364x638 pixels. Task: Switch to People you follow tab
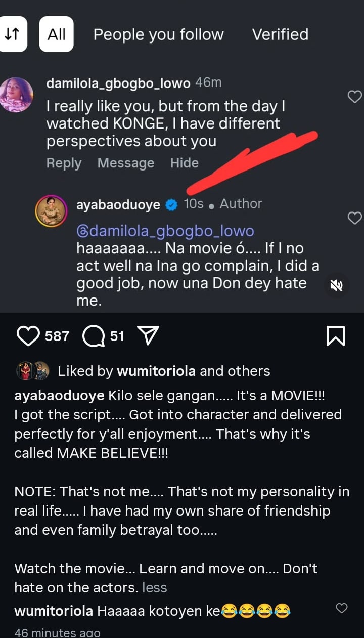(x=158, y=34)
